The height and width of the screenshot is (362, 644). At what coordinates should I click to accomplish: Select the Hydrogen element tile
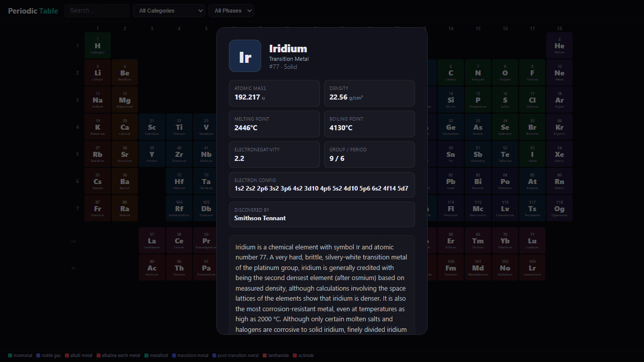98,45
